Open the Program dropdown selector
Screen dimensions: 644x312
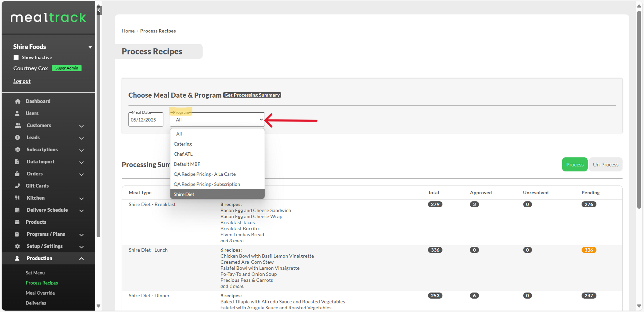pos(217,120)
